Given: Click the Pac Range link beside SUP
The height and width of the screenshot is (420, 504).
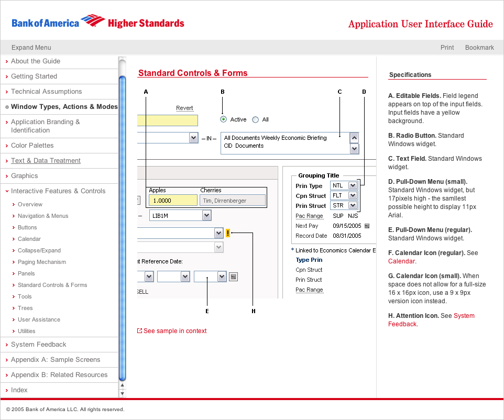Looking at the screenshot, I should tap(309, 216).
